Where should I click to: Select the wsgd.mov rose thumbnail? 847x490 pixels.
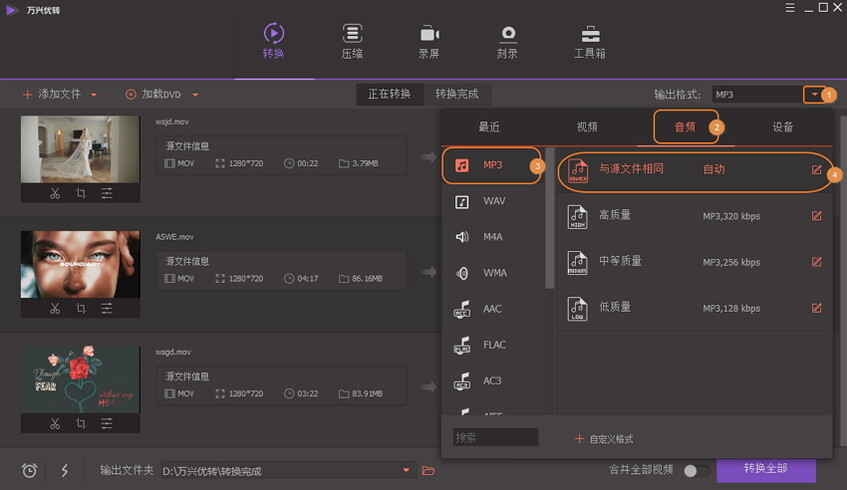point(80,379)
